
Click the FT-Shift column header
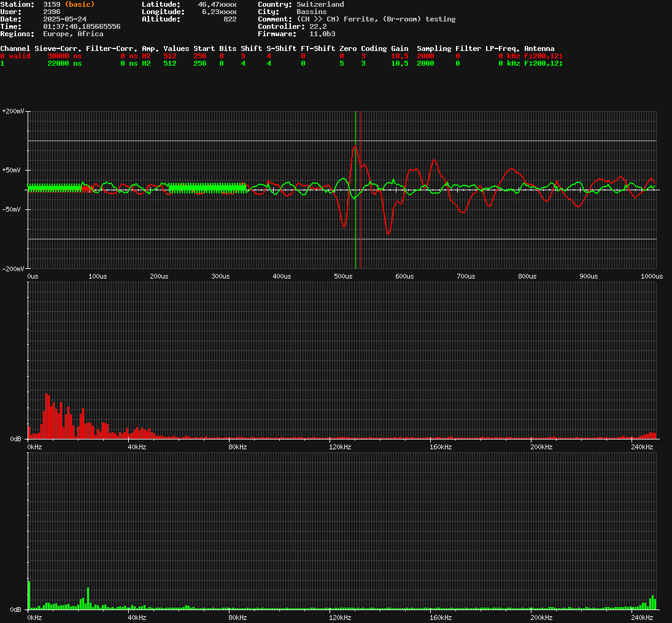(317, 48)
